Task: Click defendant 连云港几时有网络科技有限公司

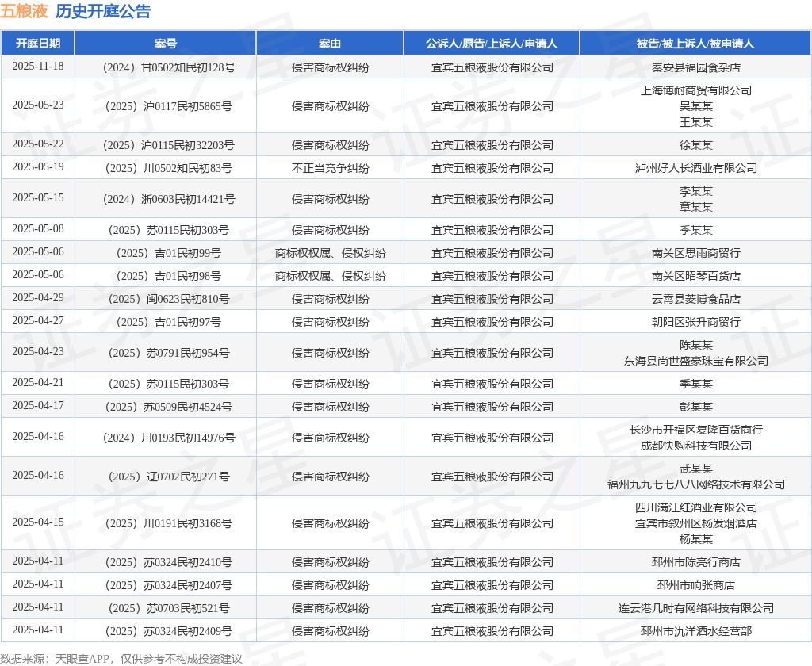Action: 696,608
